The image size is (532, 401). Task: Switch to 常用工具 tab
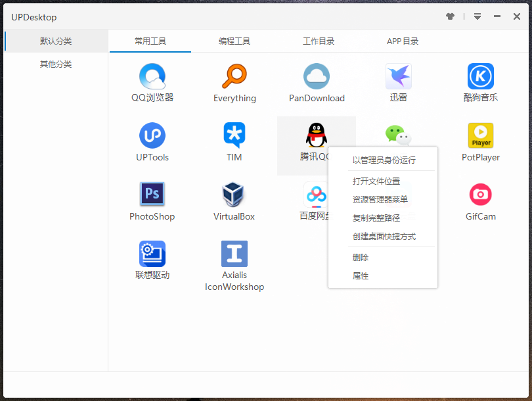point(150,41)
